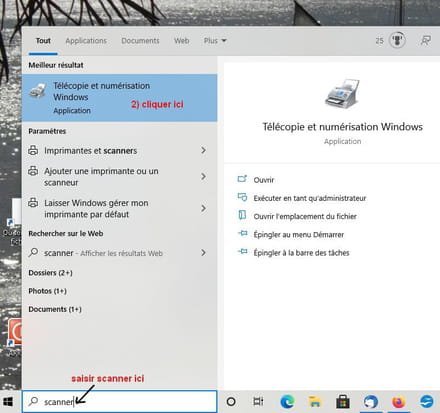Show Documents (1+) results
440x413 pixels.
(x=55, y=309)
